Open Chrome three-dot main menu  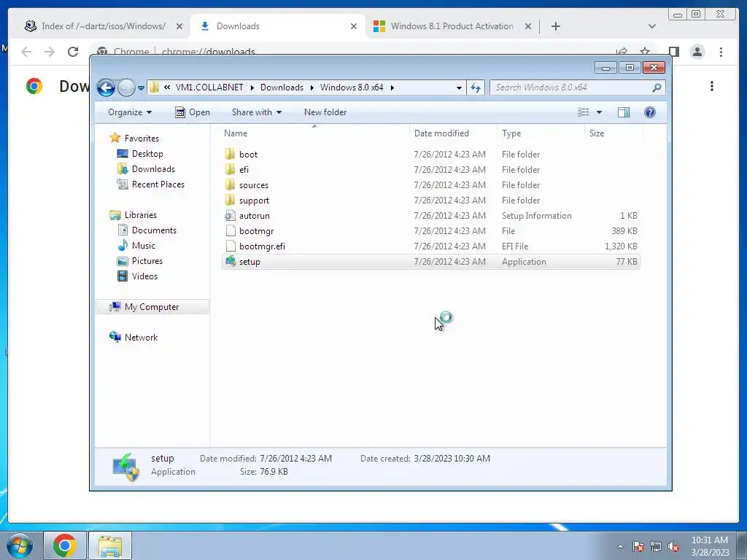721,52
